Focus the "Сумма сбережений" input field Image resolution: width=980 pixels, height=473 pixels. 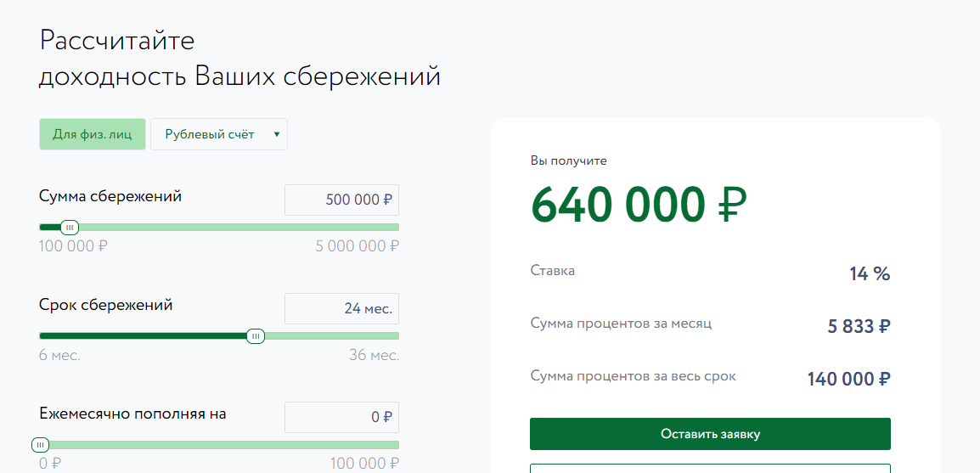341,200
